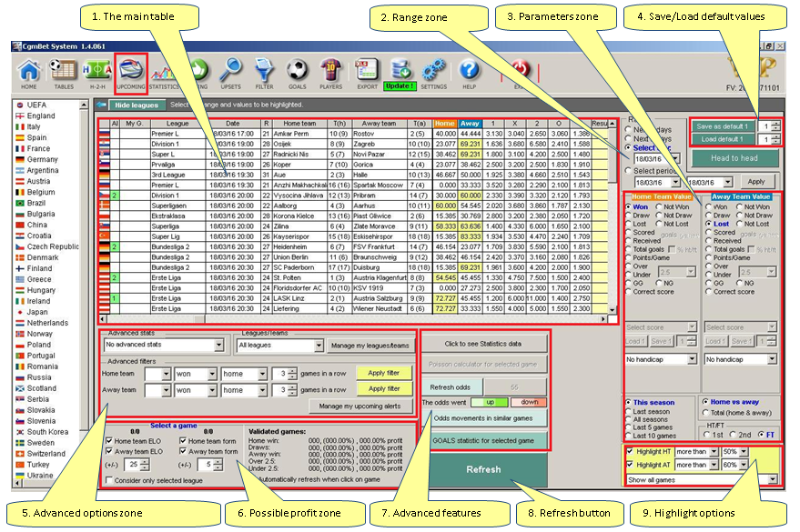Click the large Refresh button
Screen dimensions: 800x532
483,469
